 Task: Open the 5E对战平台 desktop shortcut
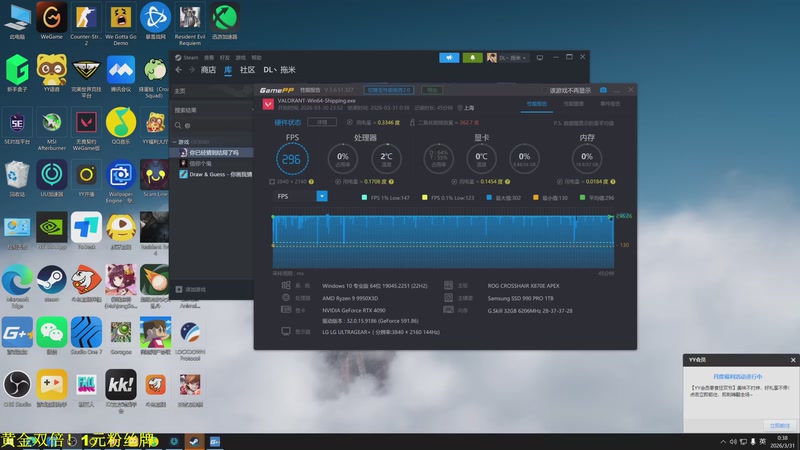click(17, 126)
